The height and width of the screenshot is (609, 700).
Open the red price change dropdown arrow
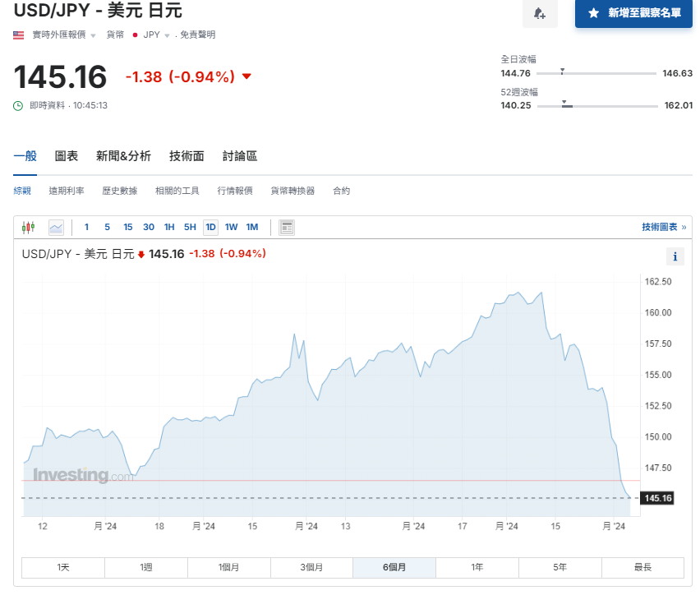[x=246, y=76]
